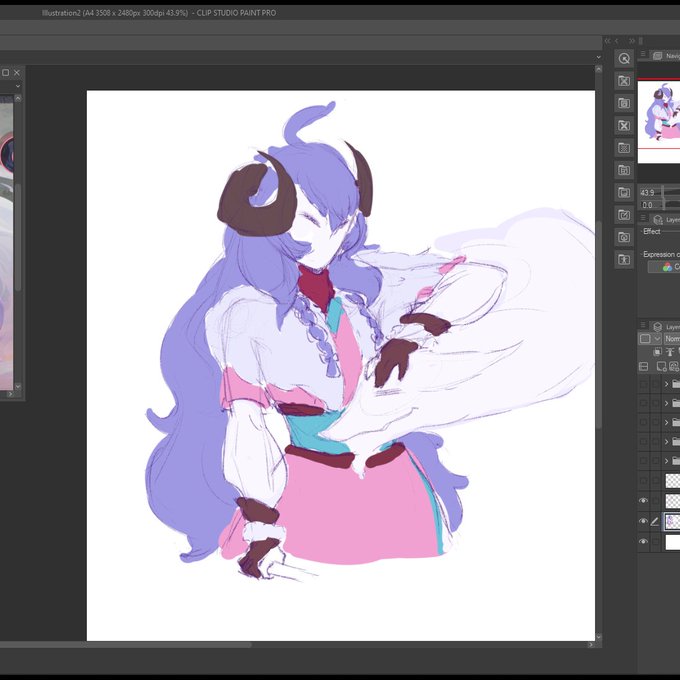Click the image material folder icon
Image resolution: width=680 pixels, height=680 pixels.
[624, 104]
